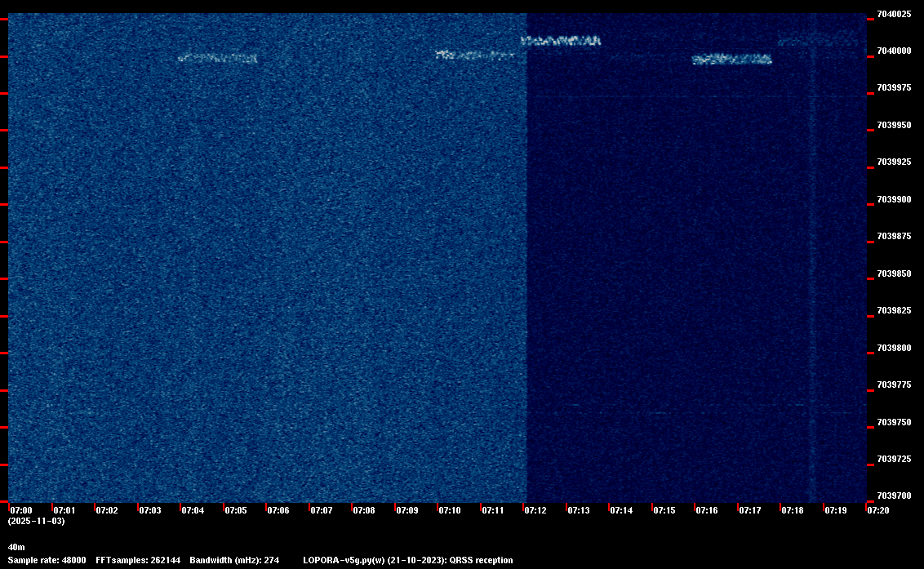
Task: Click the bright signal trace near 07:13
Action: [561, 41]
